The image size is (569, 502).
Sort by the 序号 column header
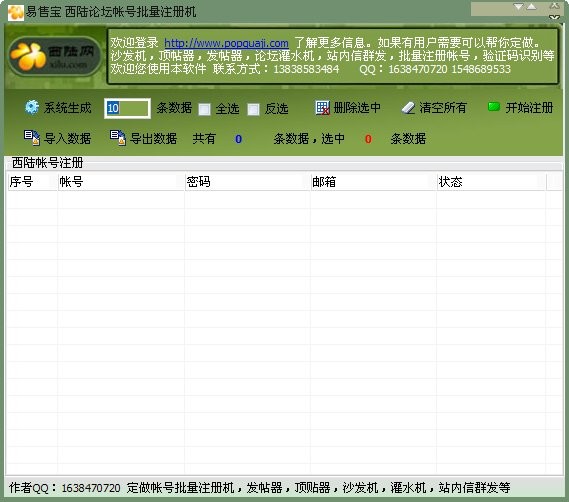(x=33, y=182)
